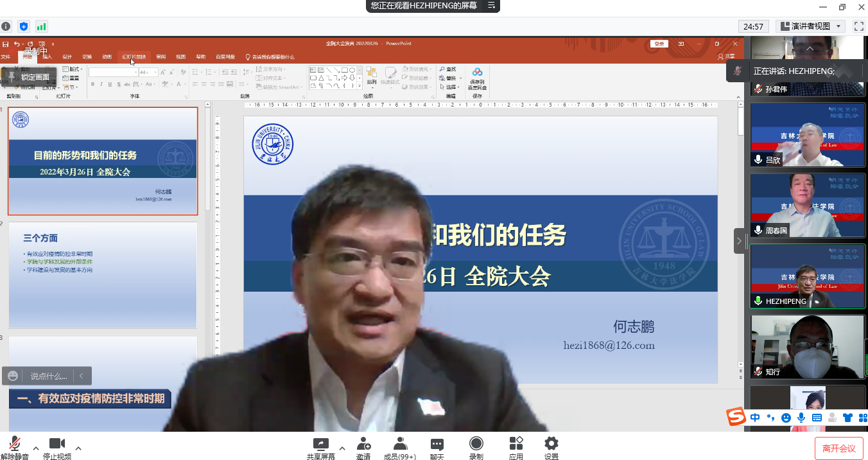Click the 说点什么 chat input box
The height and width of the screenshot is (460, 868).
click(49, 376)
